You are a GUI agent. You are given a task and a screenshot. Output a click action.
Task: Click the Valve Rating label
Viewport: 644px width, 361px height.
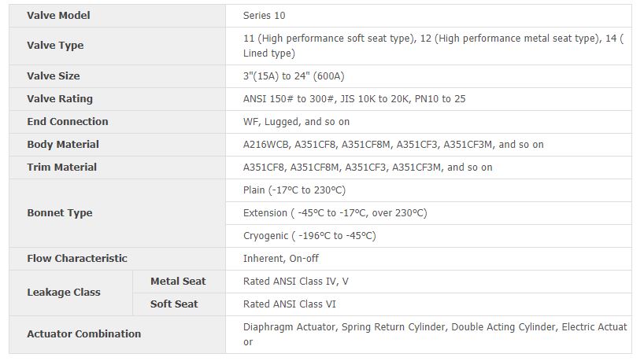click(x=60, y=99)
